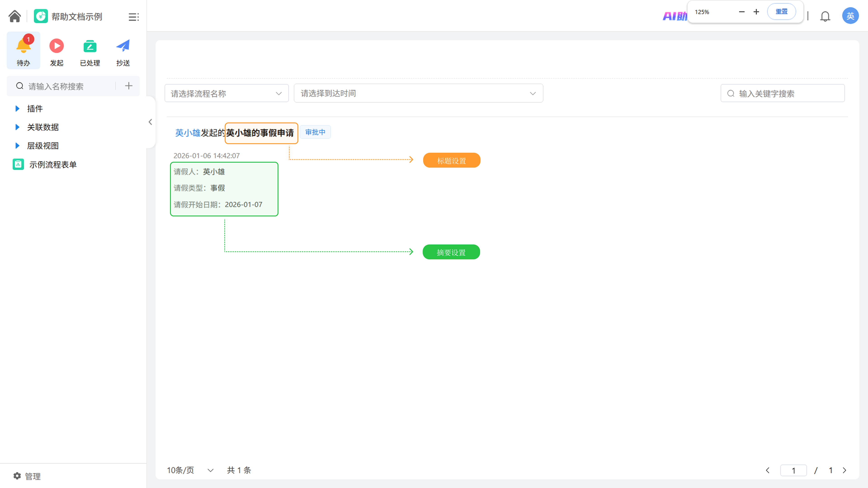Image resolution: width=868 pixels, height=488 pixels.
Task: Open the 请选择流程名称 dropdown
Action: [x=226, y=93]
